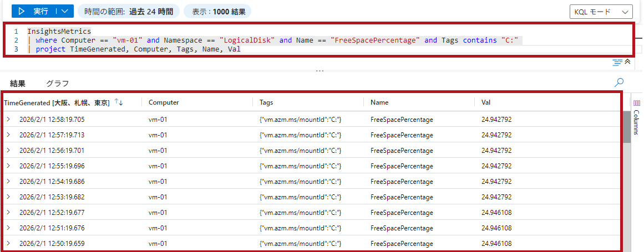Image resolution: width=644 pixels, height=252 pixels.
Task: Click the Val column header
Action: point(486,102)
